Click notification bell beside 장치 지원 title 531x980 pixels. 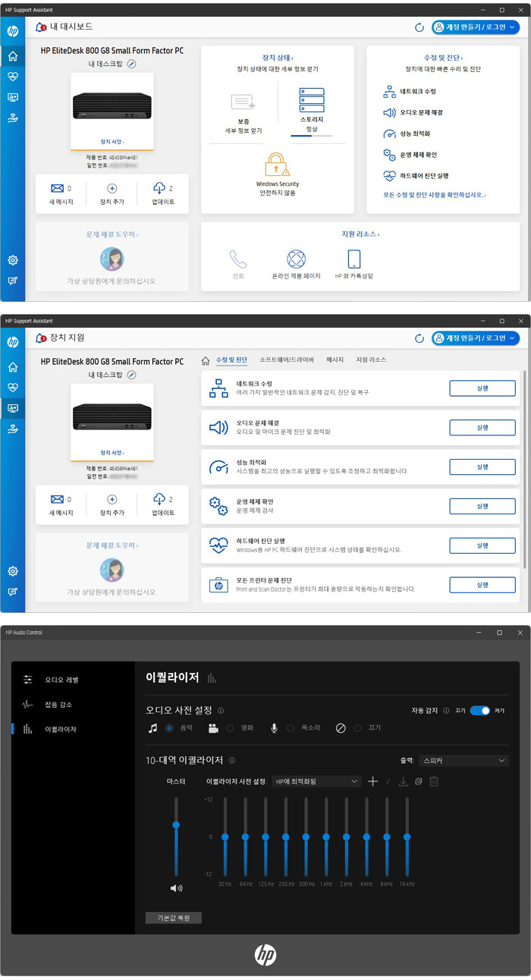(41, 338)
